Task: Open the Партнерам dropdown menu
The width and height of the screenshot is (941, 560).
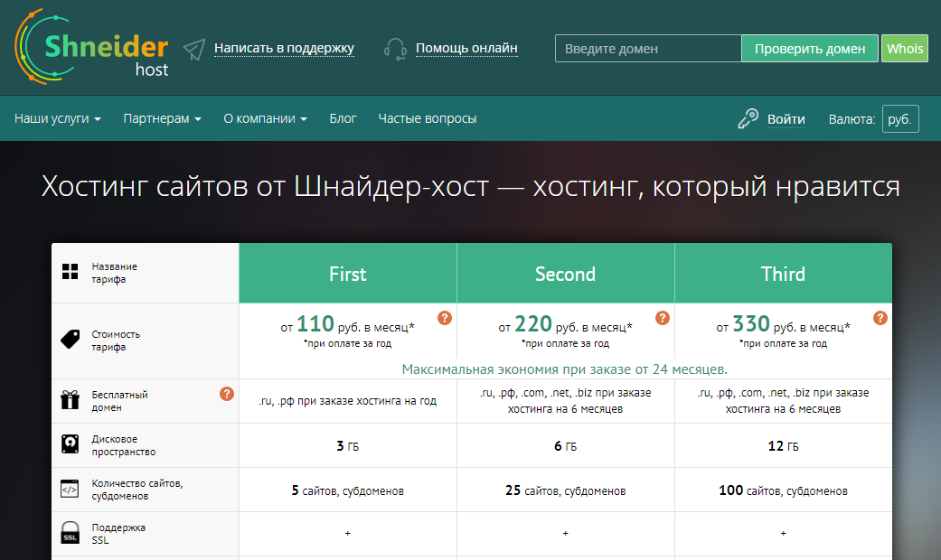Action: [x=162, y=118]
